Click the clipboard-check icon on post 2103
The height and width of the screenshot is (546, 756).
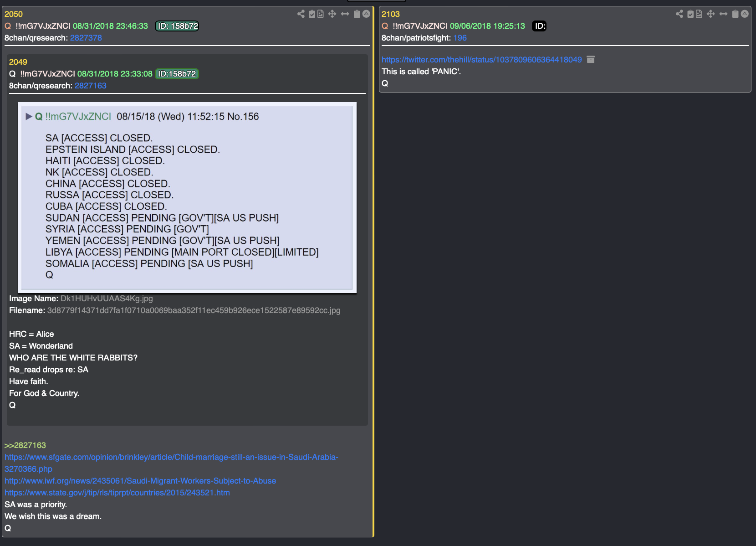690,14
